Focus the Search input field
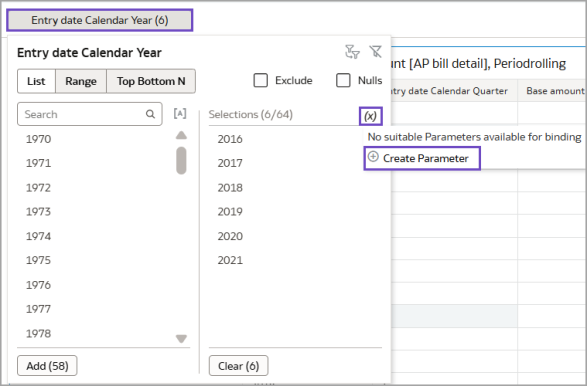The width and height of the screenshot is (587, 386). [89, 114]
